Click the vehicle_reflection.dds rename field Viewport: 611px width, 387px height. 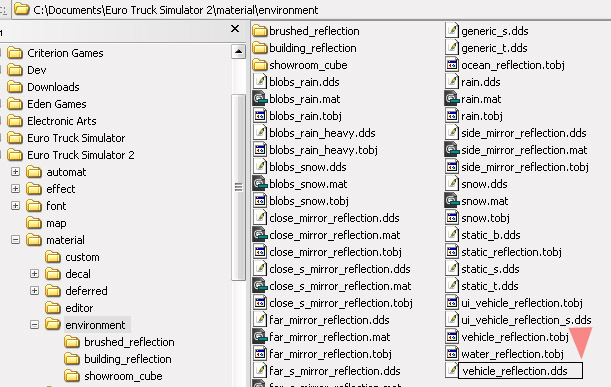click(520, 371)
